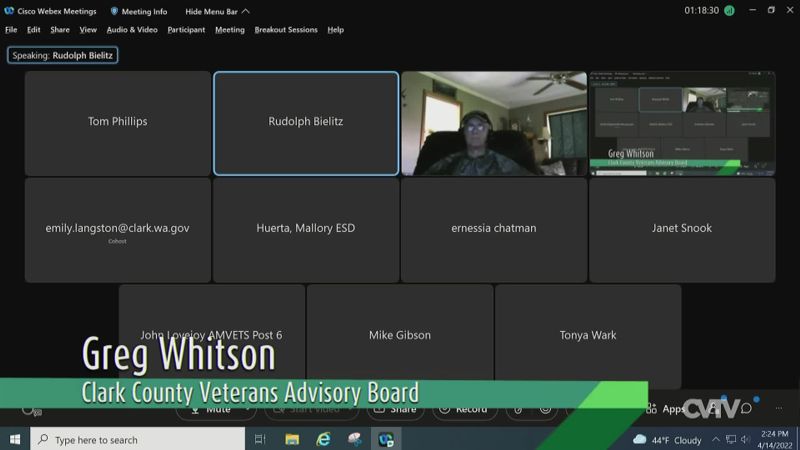
Task: Select Rudolph Bielitz participant tile
Action: point(306,123)
